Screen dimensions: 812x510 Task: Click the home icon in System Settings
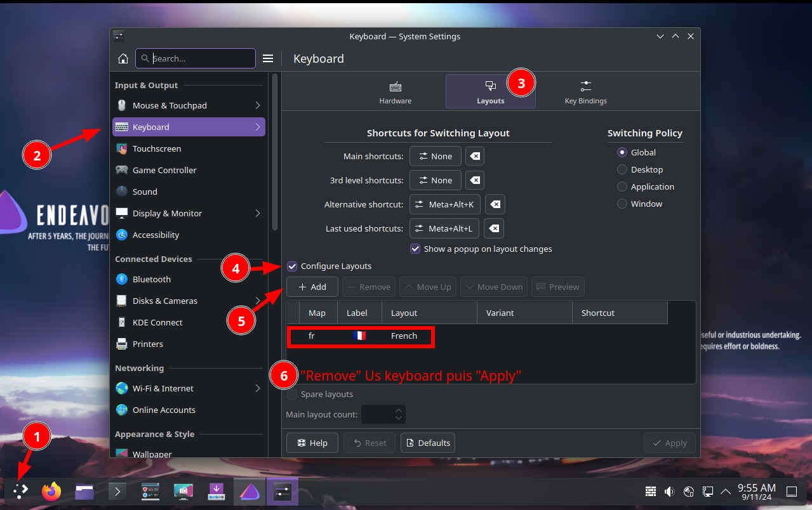[x=123, y=58]
